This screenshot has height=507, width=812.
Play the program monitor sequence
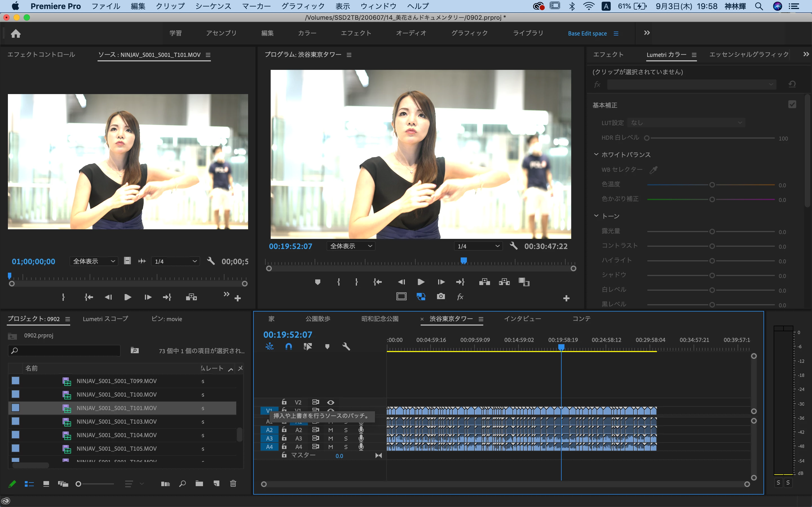tap(421, 282)
